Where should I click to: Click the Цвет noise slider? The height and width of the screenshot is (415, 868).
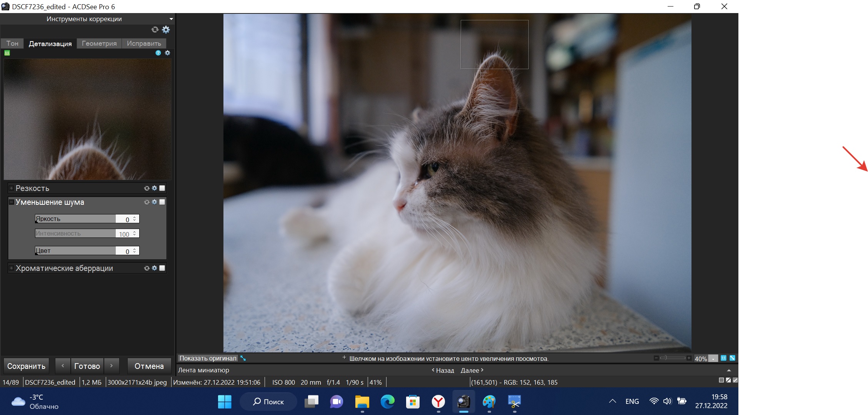point(75,251)
